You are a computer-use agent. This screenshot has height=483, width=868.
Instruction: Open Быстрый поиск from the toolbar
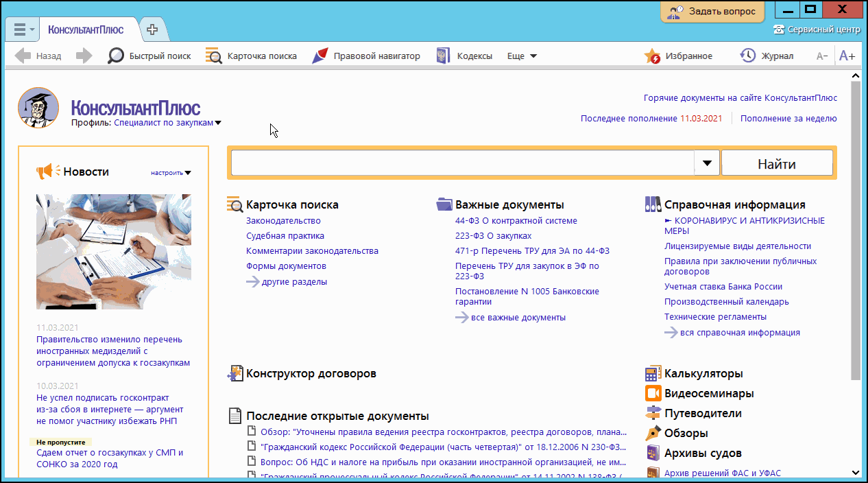[x=149, y=56]
